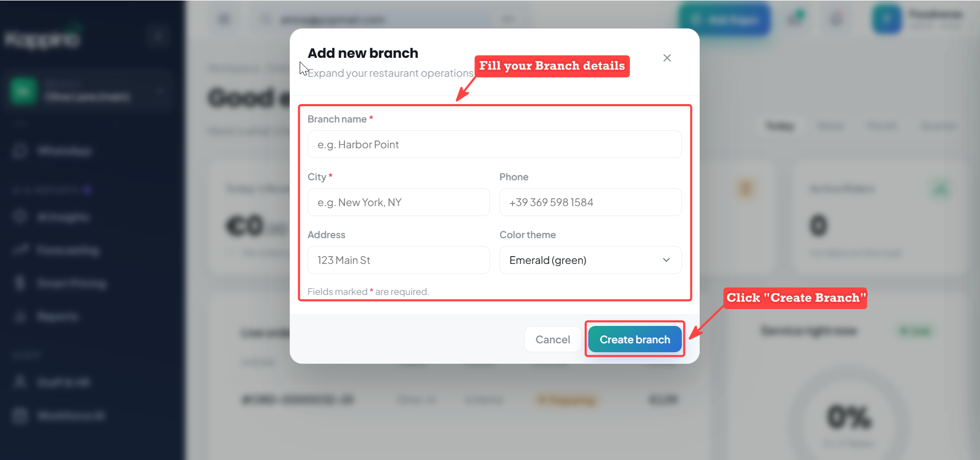
Task: Click the Smart Pricing sidebar icon
Action: pos(20,283)
